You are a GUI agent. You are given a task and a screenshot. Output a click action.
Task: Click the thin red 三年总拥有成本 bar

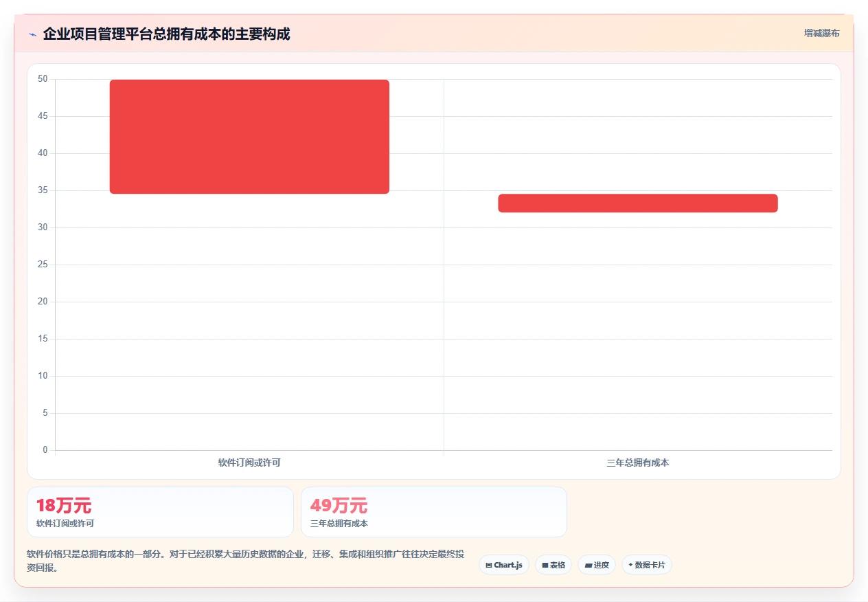[x=638, y=203]
